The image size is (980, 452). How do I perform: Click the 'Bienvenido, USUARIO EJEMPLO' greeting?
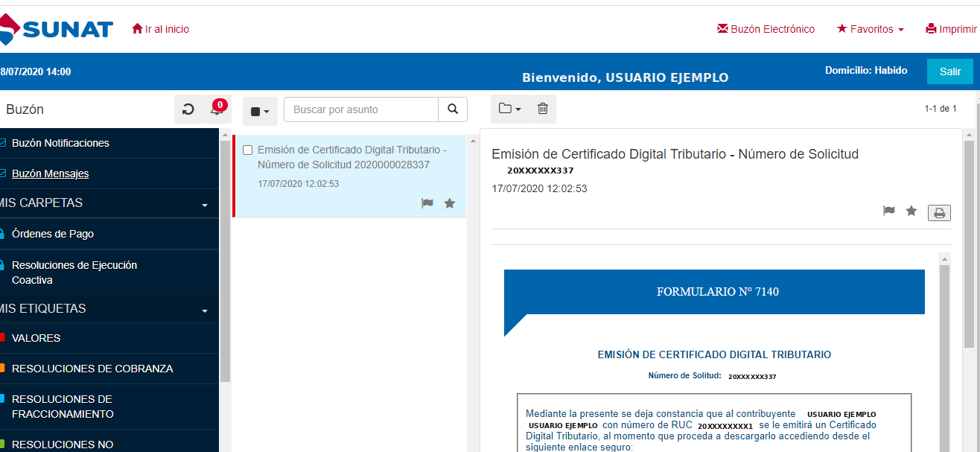click(x=626, y=77)
